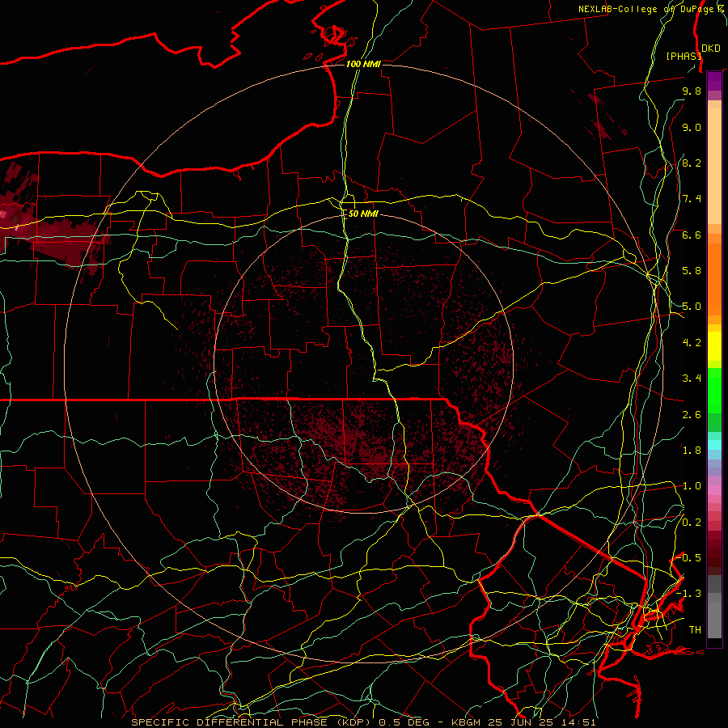728x728 pixels.
Task: Click the 'DKD' product code label
Action: [x=711, y=49]
